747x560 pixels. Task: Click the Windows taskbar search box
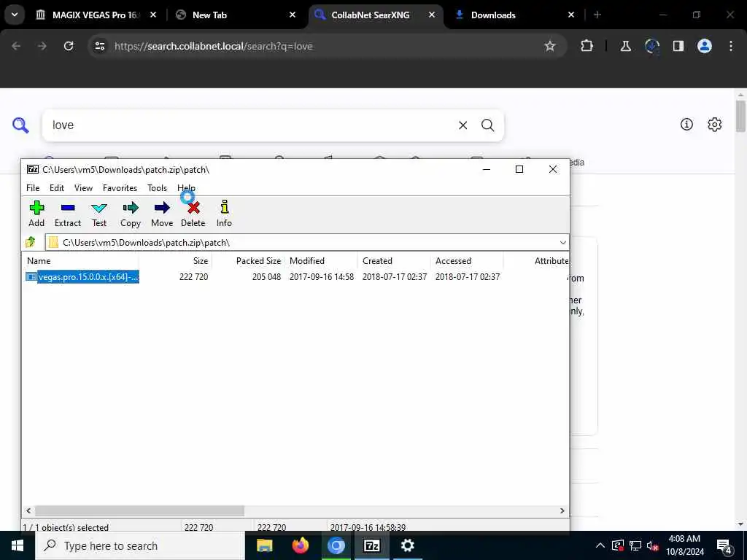[x=139, y=545]
